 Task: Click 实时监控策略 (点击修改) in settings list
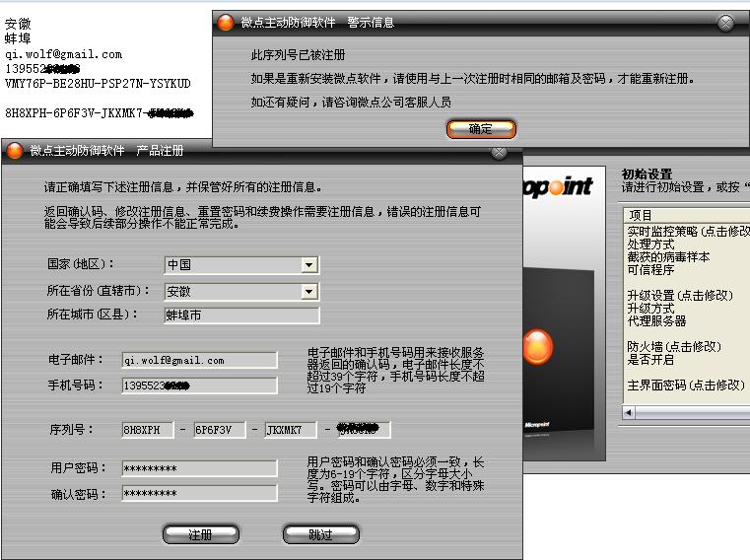(688, 231)
